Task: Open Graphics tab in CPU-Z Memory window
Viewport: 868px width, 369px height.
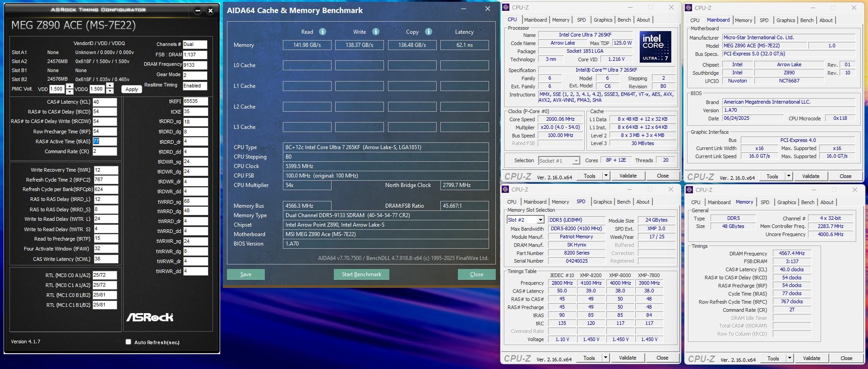Action: point(786,202)
